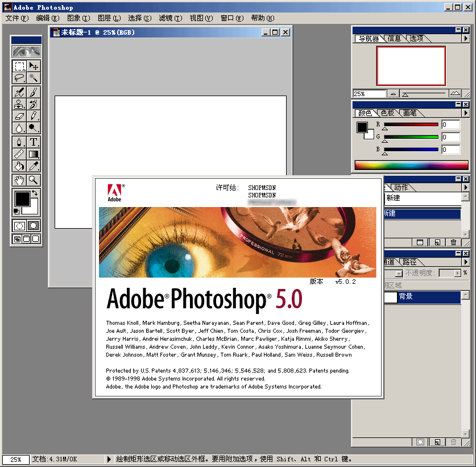Open Color panel flyout menu arrow
Image resolution: width=476 pixels, height=467 pixels.
[466, 113]
